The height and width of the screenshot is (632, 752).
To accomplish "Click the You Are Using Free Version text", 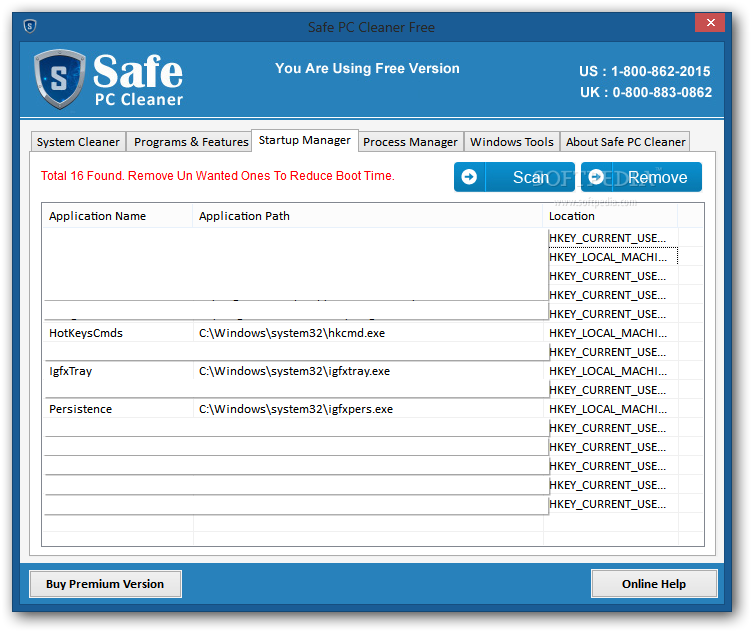I will click(x=367, y=68).
